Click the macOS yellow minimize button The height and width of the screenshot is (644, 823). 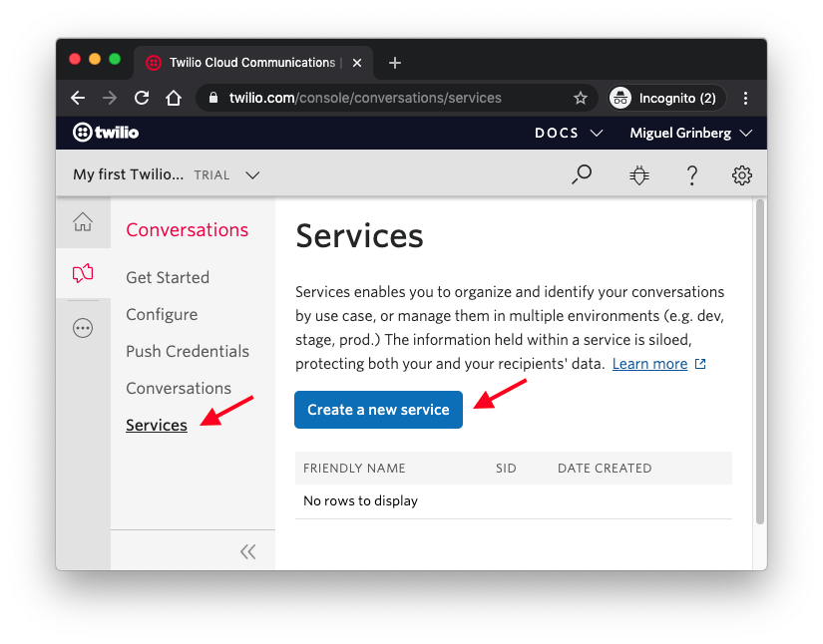[x=95, y=59]
